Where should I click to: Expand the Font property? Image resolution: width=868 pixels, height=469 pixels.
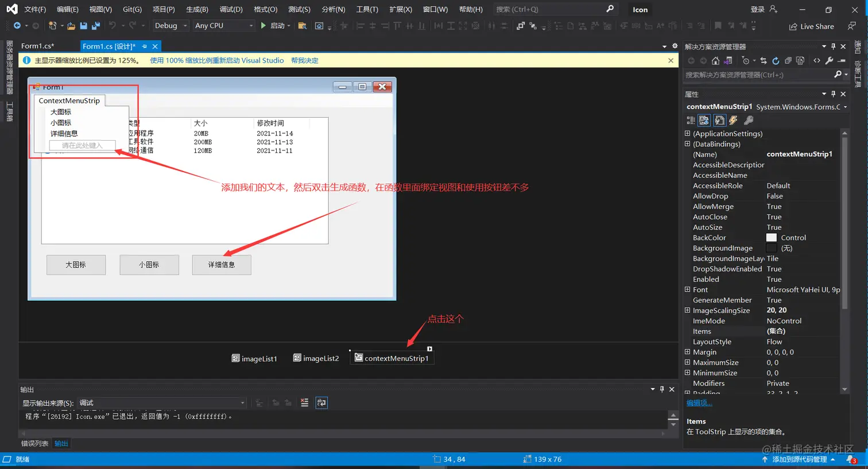[x=688, y=289]
